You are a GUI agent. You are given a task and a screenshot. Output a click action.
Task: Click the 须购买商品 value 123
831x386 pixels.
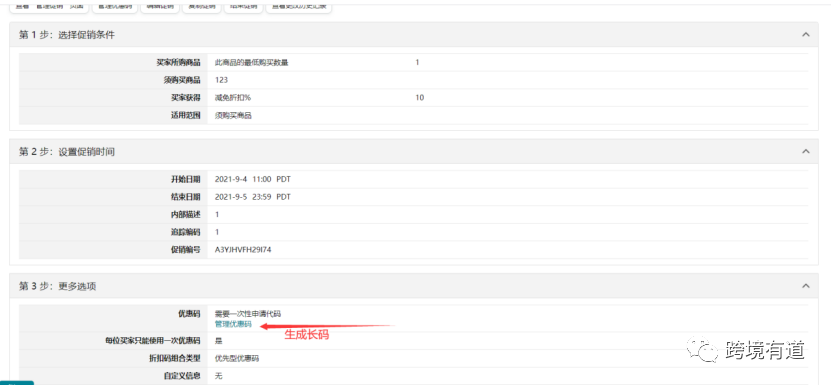221,80
